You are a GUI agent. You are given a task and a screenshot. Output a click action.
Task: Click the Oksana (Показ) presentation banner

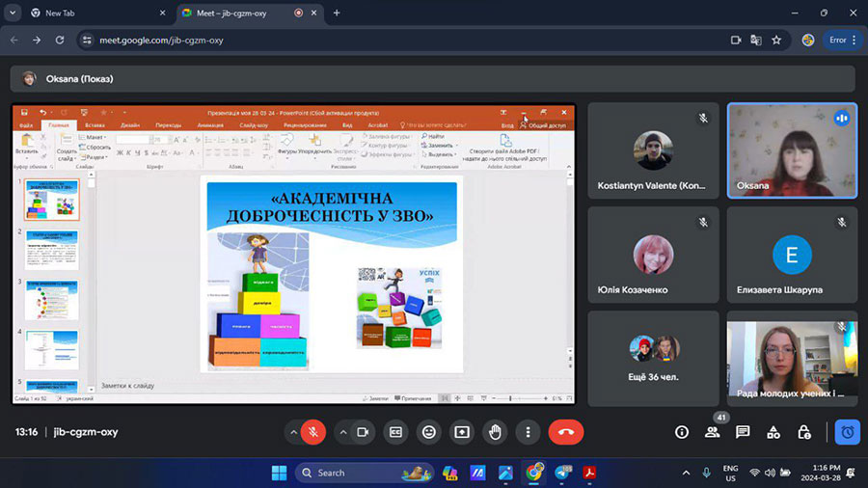pos(432,79)
